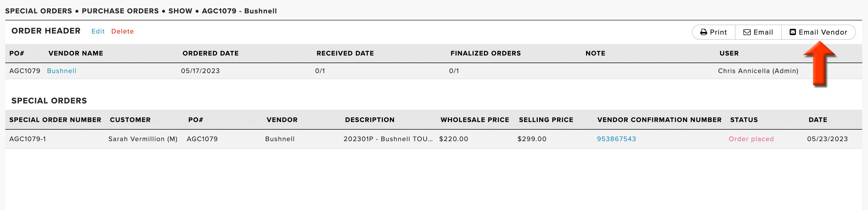Sort by Selling Price column header
Image resolution: width=868 pixels, height=210 pixels.
[546, 120]
